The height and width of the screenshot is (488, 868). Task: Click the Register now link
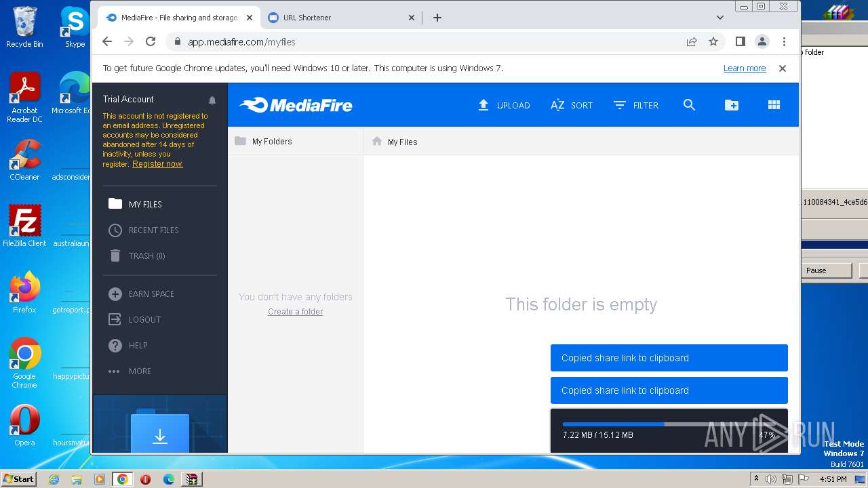coord(157,164)
